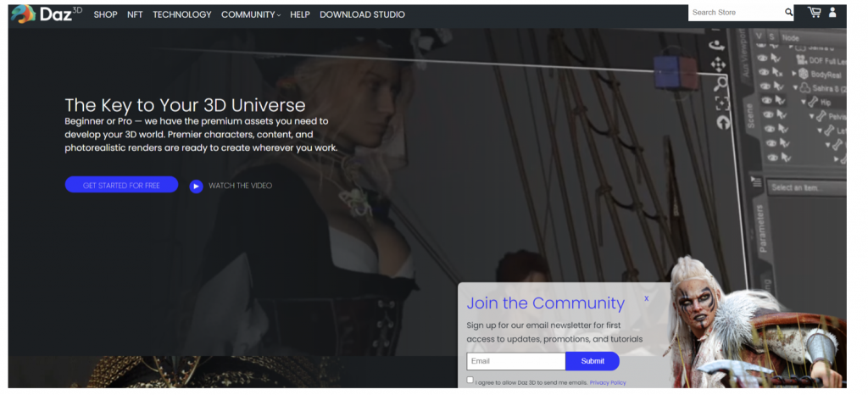Click the Join the Community heading
The image size is (868, 395).
pos(545,303)
